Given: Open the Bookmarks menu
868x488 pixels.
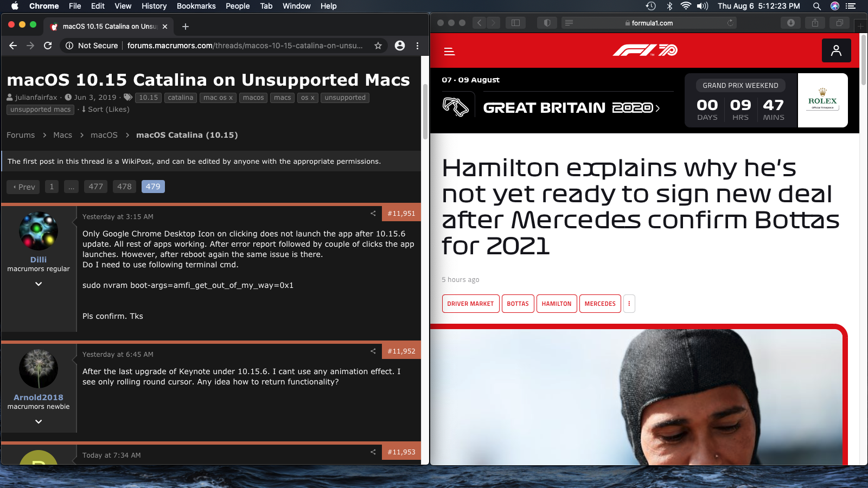Looking at the screenshot, I should [x=196, y=6].
